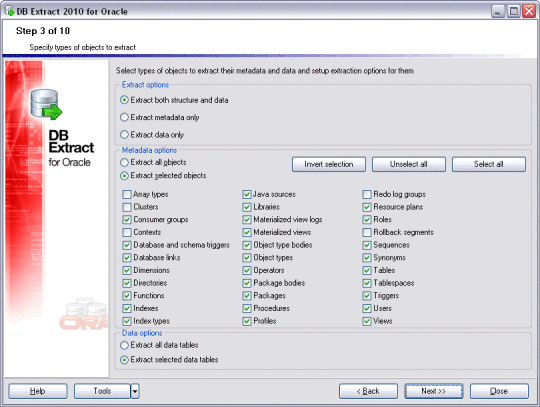Click the database arrow logo icon
Screen dimensions: 540x407
tap(46, 105)
